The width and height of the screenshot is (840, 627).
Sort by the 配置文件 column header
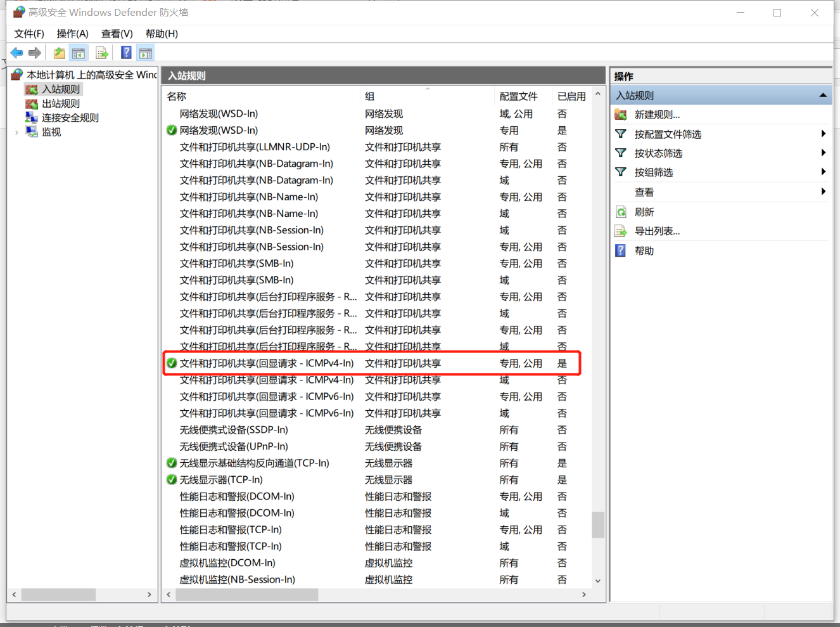tap(523, 96)
